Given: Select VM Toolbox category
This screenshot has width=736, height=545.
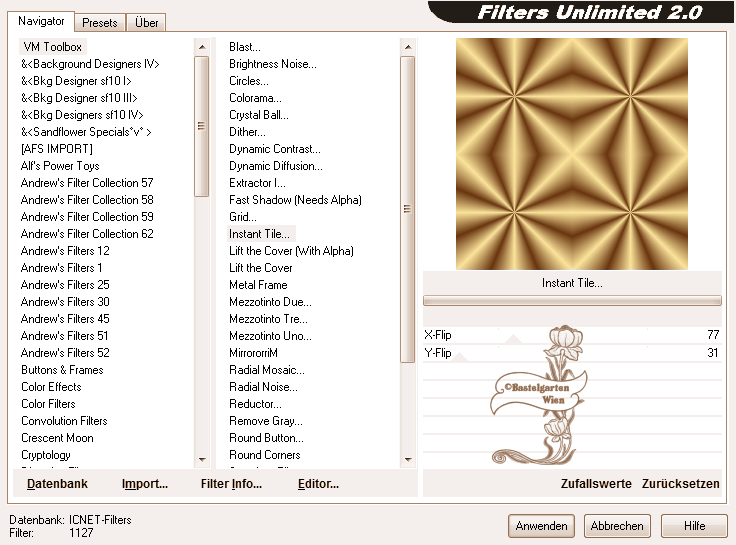Looking at the screenshot, I should (53, 47).
